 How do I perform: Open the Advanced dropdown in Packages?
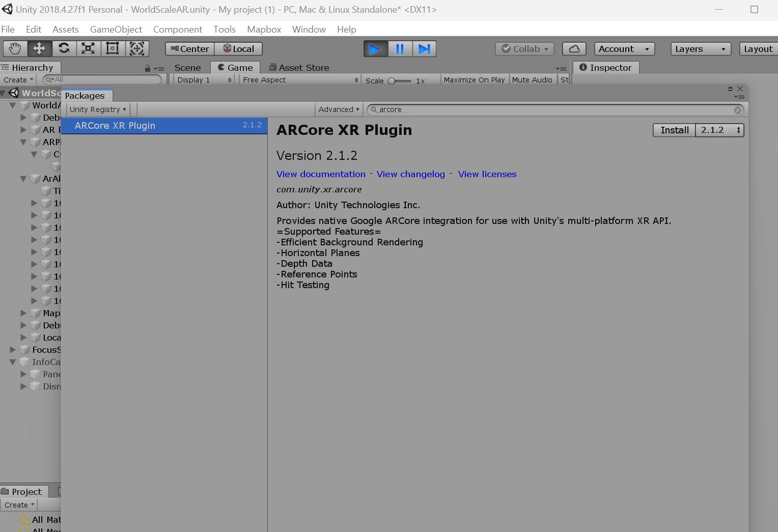pyautogui.click(x=339, y=109)
